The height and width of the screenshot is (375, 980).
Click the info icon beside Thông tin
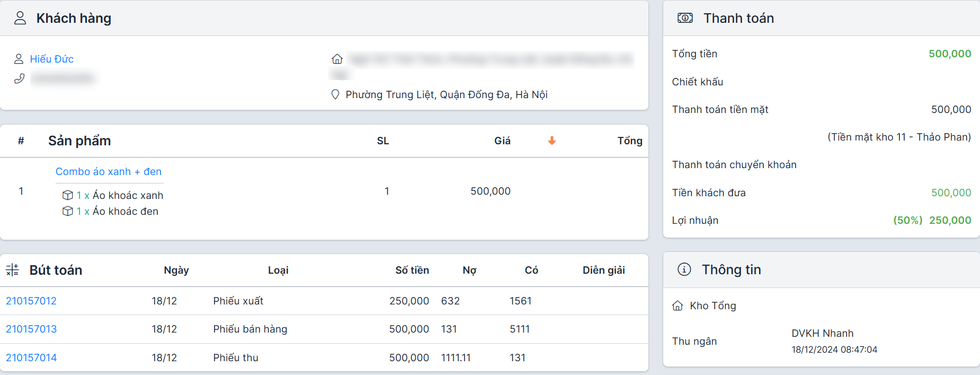(684, 269)
